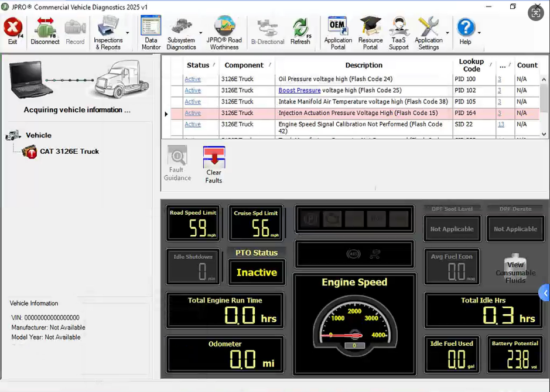Open Inspections & Reports
550x392 pixels.
coord(108,33)
